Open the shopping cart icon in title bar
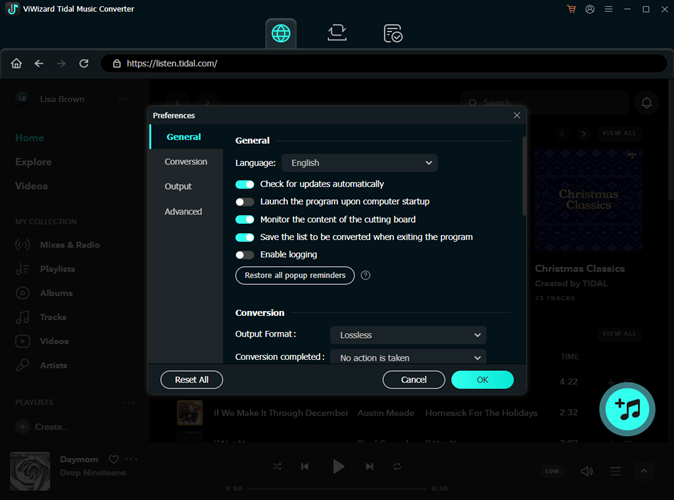The height and width of the screenshot is (500, 674). coord(571,9)
